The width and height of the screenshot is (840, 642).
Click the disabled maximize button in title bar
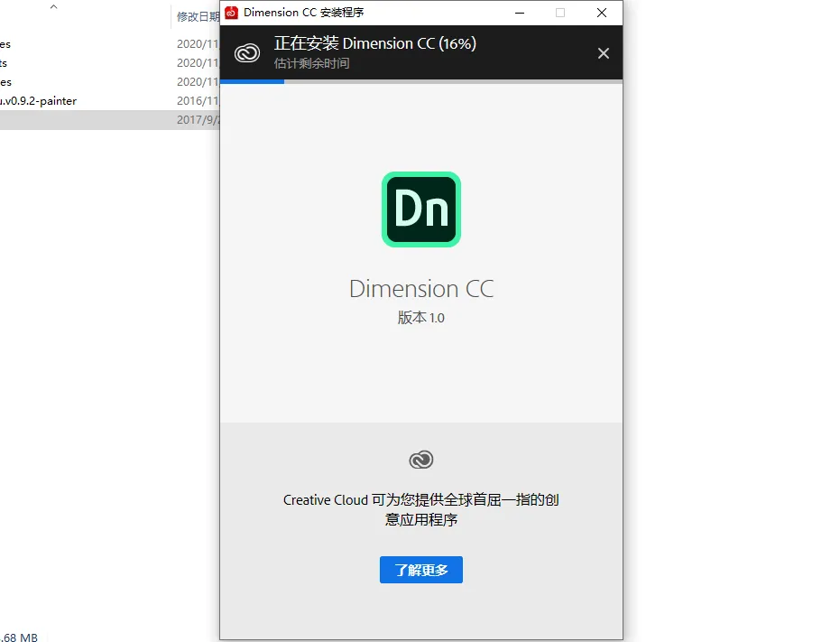coord(560,13)
